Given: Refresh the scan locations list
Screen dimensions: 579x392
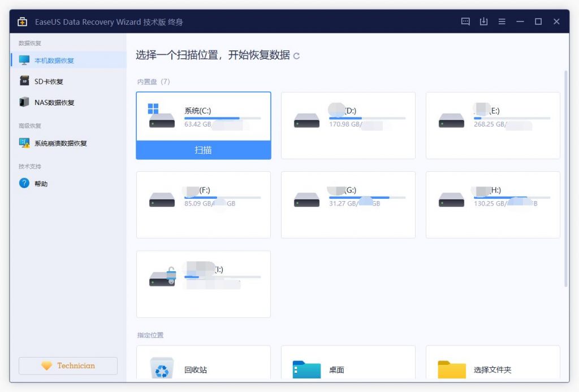Looking at the screenshot, I should [x=296, y=56].
